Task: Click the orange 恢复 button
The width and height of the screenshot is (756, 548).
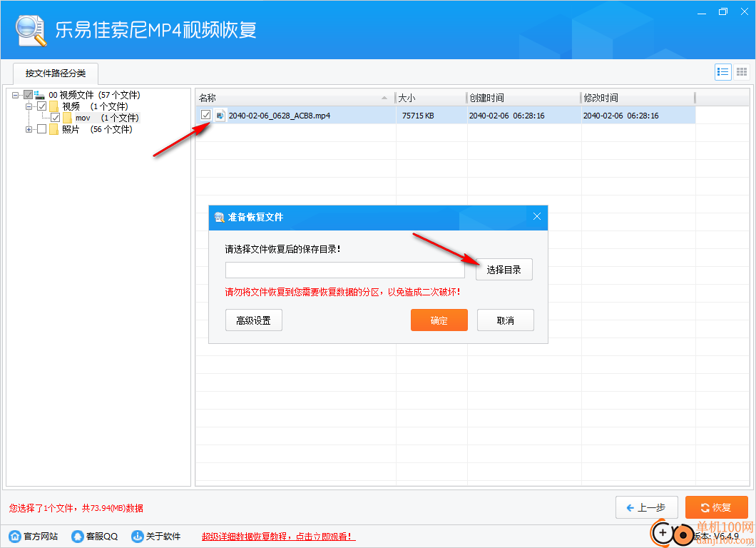Action: click(x=717, y=507)
